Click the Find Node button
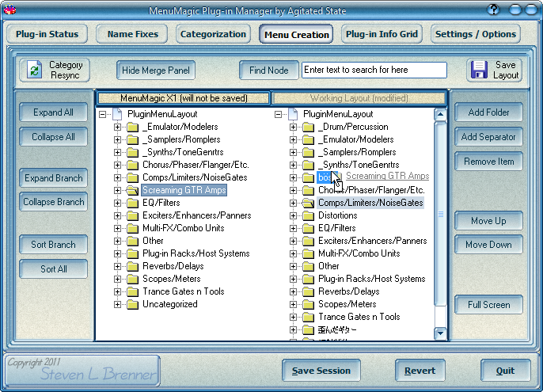 pyautogui.click(x=269, y=70)
